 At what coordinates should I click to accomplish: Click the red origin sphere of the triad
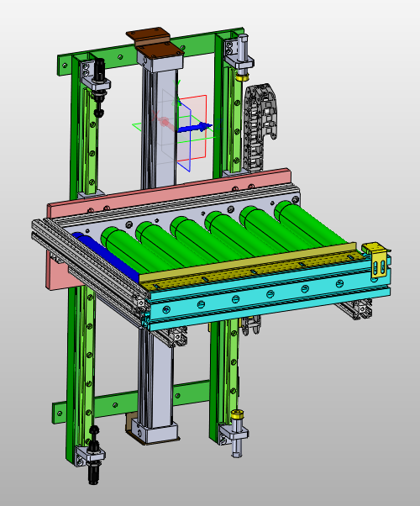[x=165, y=122]
